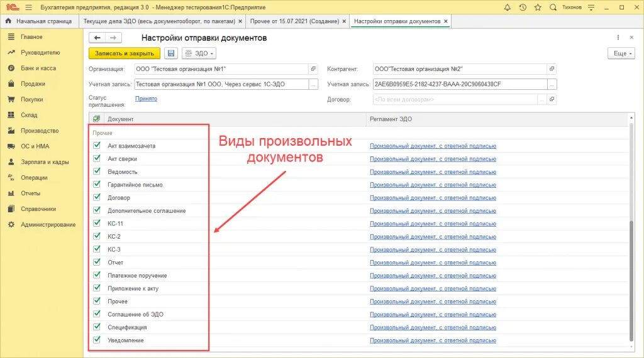Click the Home icon on Начальная страница tab
644x358 pixels.
pos(8,21)
